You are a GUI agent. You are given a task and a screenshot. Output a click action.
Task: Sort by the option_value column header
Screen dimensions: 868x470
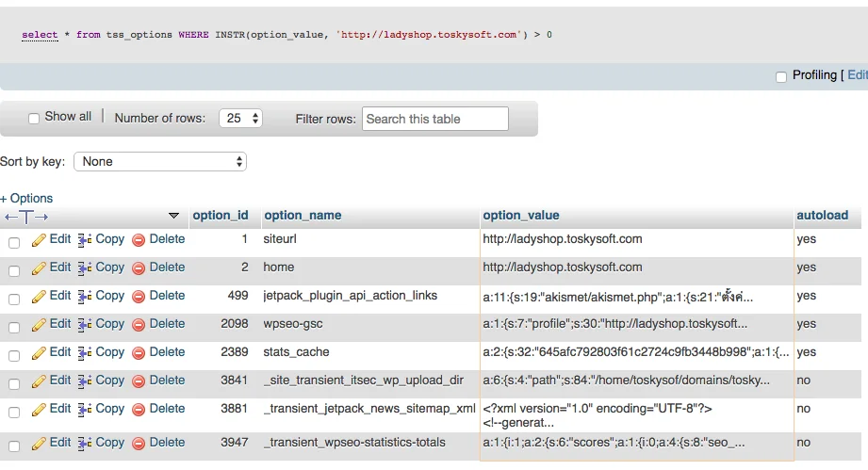(521, 215)
